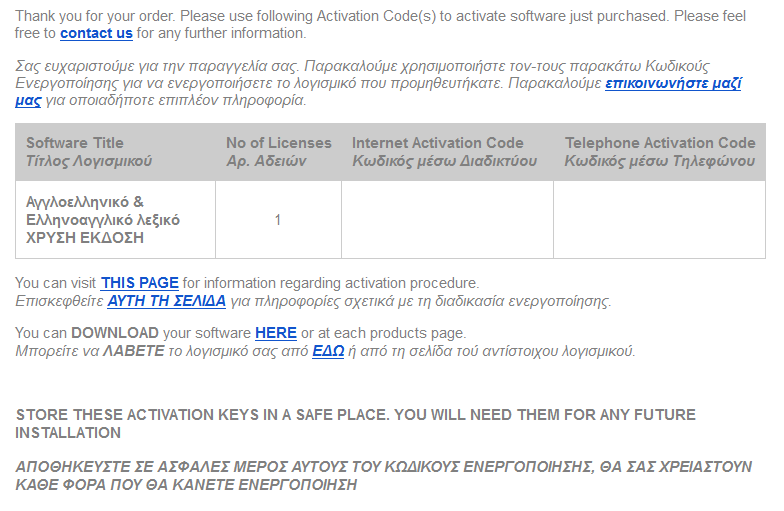
Task: Click the Greek "ΕΔΩ" download link
Action: pyautogui.click(x=328, y=350)
